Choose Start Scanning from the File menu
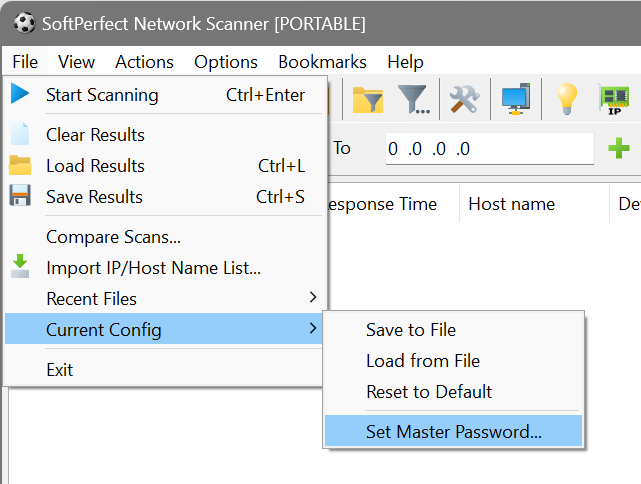This screenshot has height=484, width=641. (x=166, y=95)
